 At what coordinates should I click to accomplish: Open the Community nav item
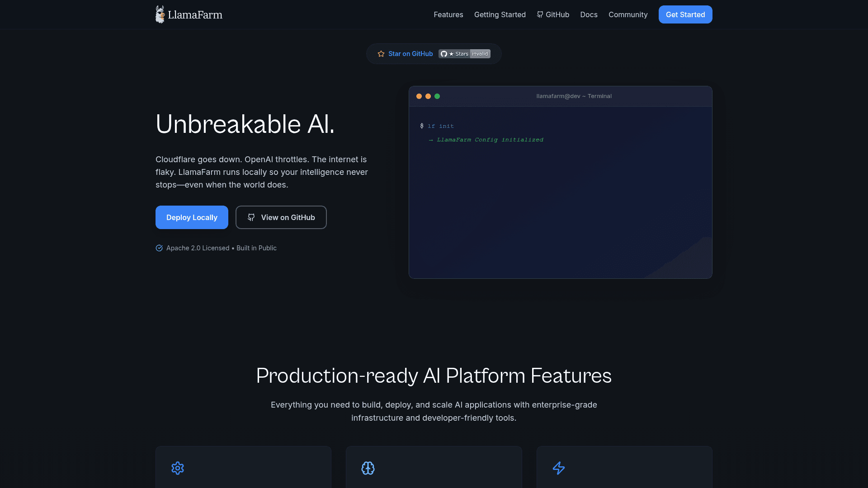coord(628,14)
